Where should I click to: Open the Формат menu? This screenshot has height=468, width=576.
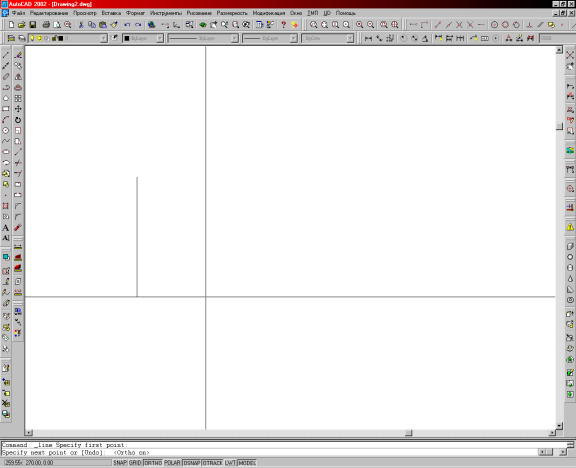[135, 13]
